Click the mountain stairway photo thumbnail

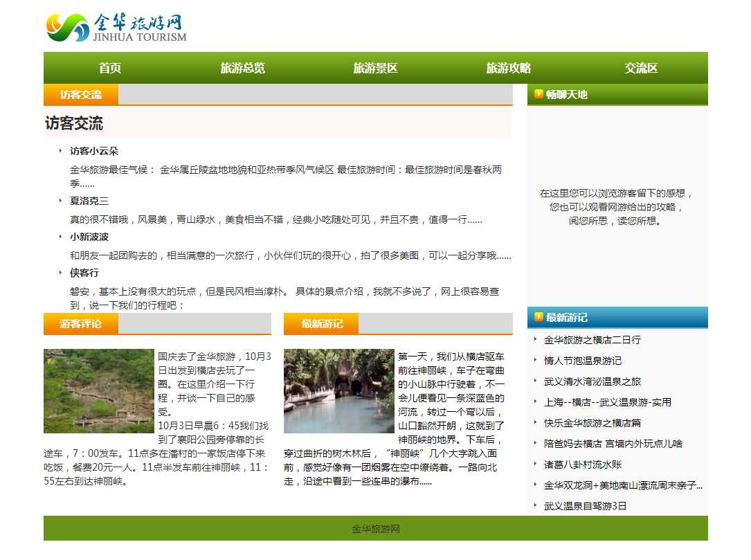98,391
